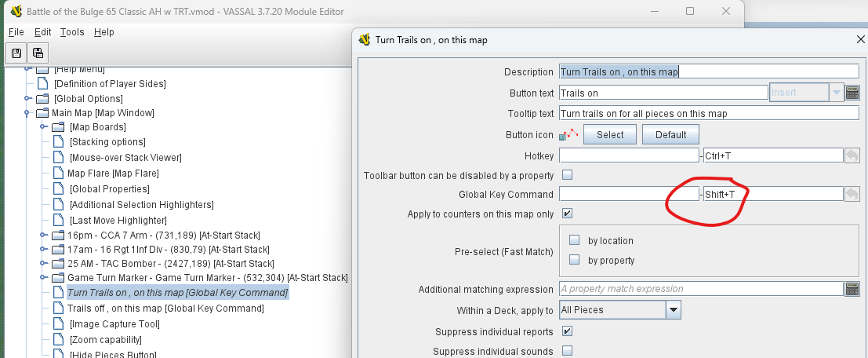Select the Image Capture Tool tree node
The width and height of the screenshot is (868, 358).
coord(114,323)
